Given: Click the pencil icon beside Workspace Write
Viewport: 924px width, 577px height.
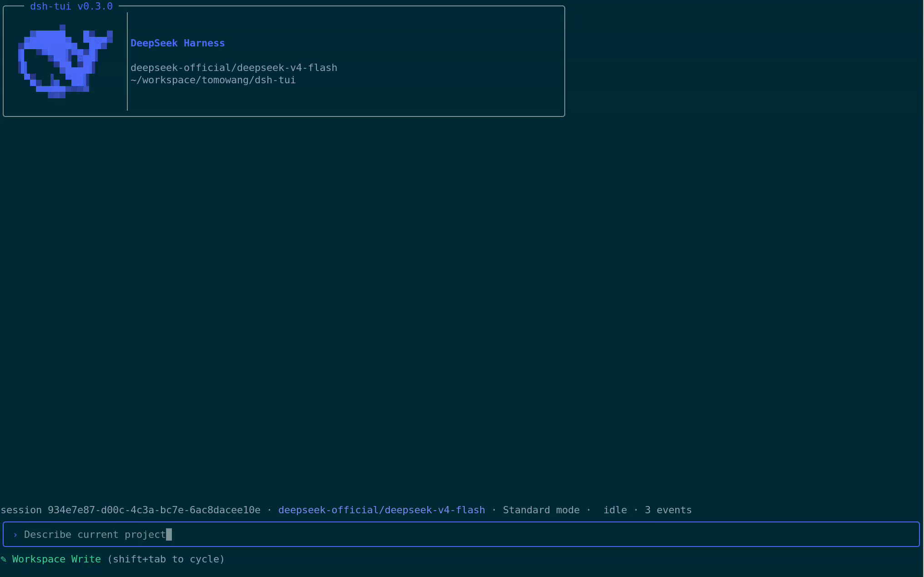Looking at the screenshot, I should [x=4, y=559].
